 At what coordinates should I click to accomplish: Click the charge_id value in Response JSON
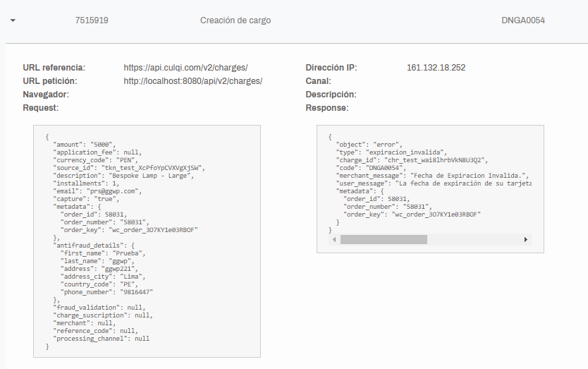pyautogui.click(x=434, y=160)
